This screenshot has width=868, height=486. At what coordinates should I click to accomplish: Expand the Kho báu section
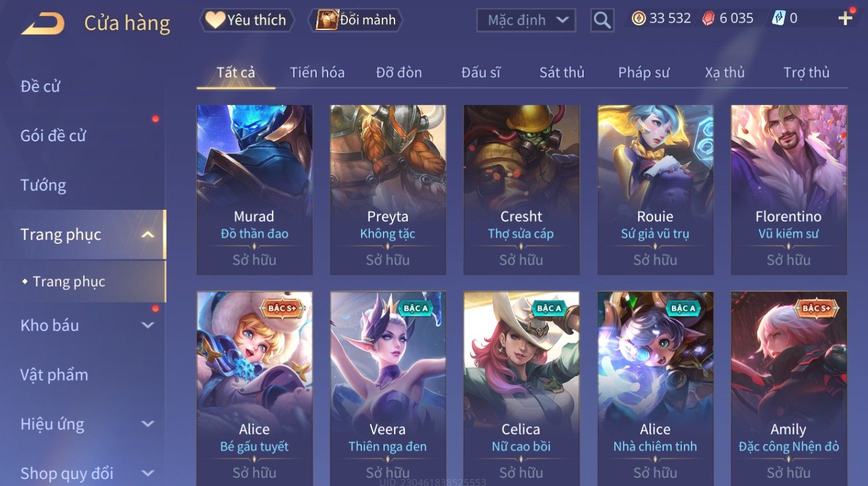[x=148, y=325]
